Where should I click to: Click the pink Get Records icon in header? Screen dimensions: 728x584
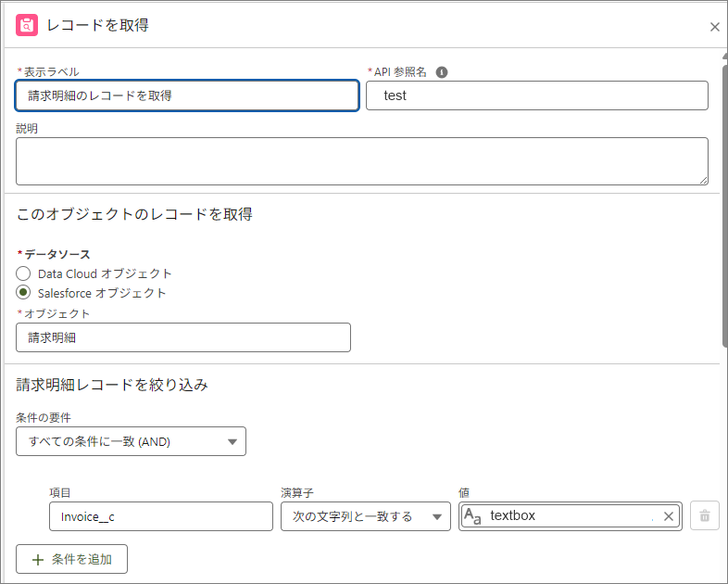click(x=27, y=25)
